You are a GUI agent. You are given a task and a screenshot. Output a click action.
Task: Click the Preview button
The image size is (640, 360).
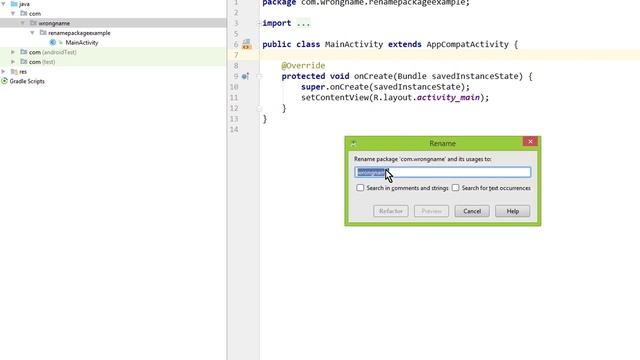431,211
